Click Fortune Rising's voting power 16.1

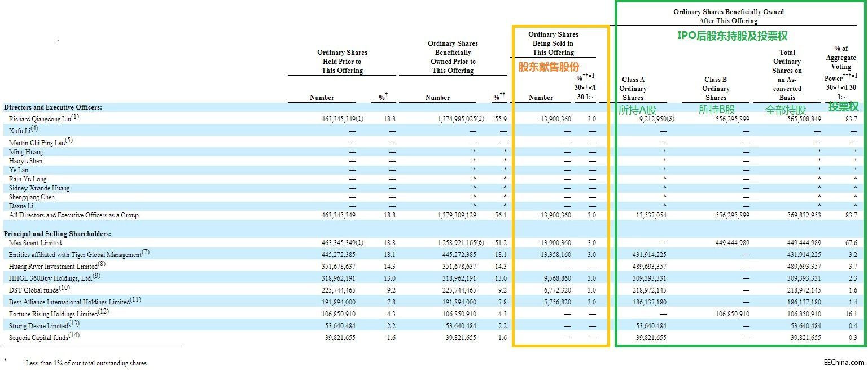click(852, 314)
